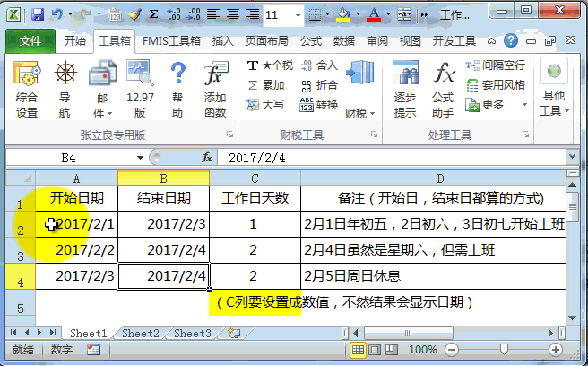Screen dimensions: 588x366
Task: Click the Save icon in quick access toolbar
Action: 37,15
